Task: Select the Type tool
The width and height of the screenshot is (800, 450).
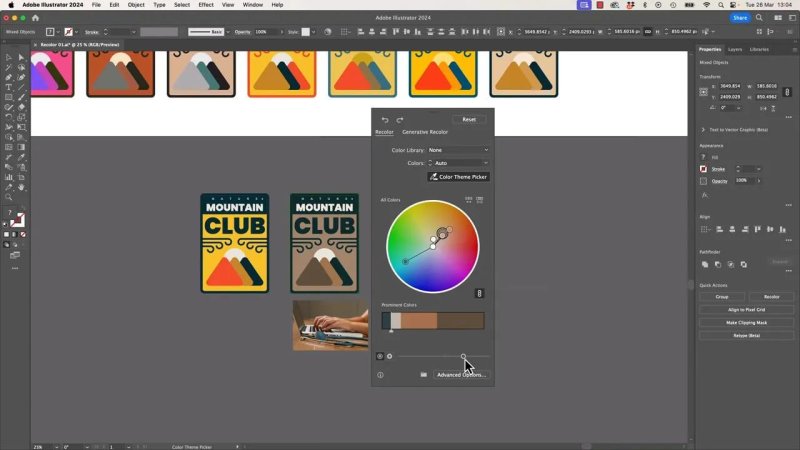Action: pyautogui.click(x=9, y=87)
